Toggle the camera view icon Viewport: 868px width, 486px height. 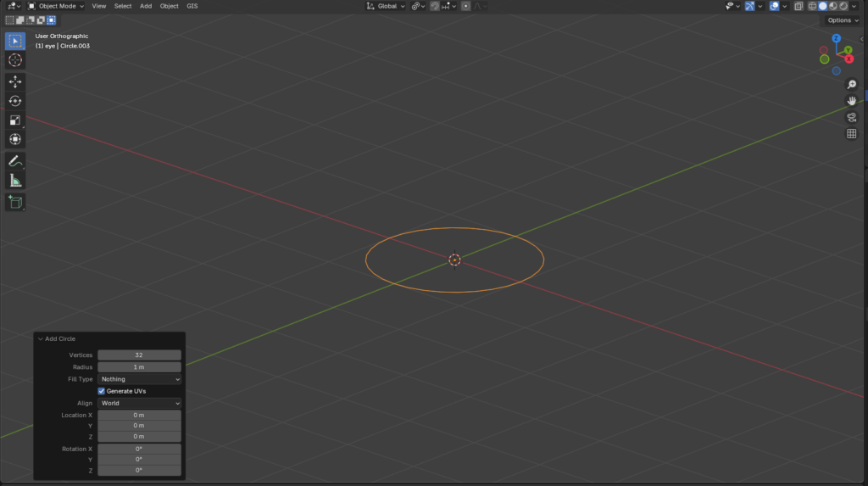(851, 118)
